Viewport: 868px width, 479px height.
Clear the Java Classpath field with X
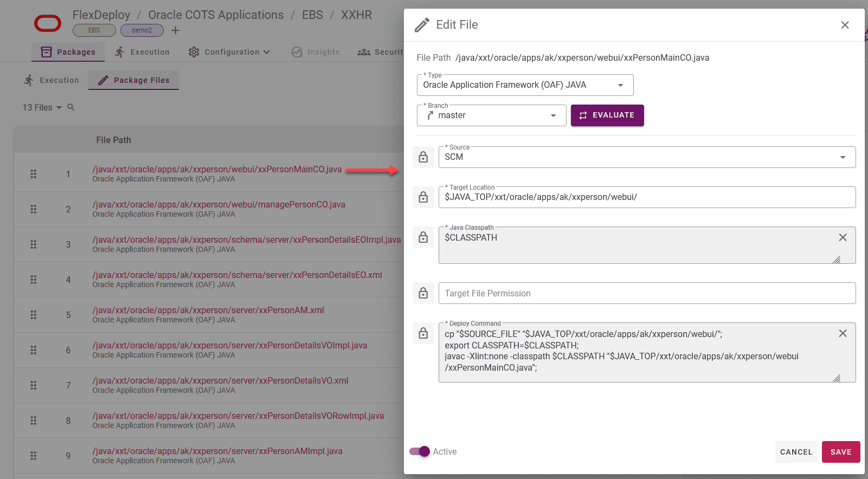pos(843,237)
